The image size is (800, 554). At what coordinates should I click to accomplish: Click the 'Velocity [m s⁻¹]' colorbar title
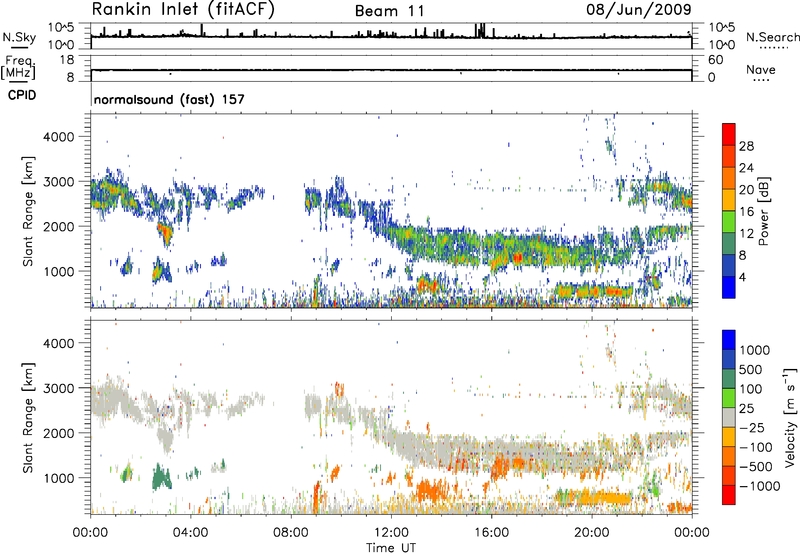click(x=790, y=417)
